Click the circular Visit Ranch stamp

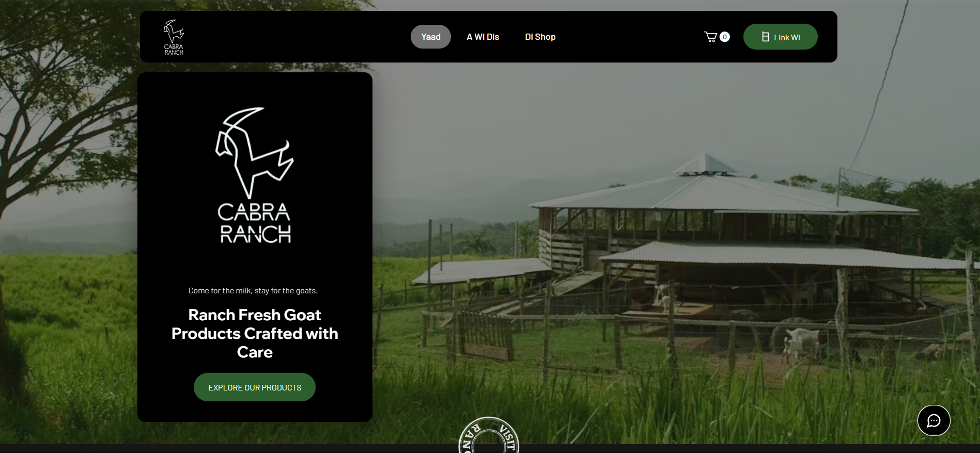tap(489, 435)
